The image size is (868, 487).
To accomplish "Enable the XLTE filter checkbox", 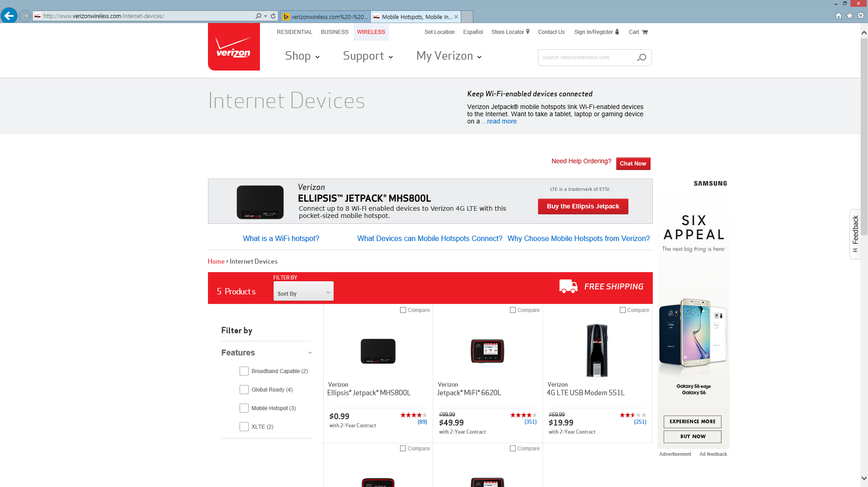I will [244, 427].
